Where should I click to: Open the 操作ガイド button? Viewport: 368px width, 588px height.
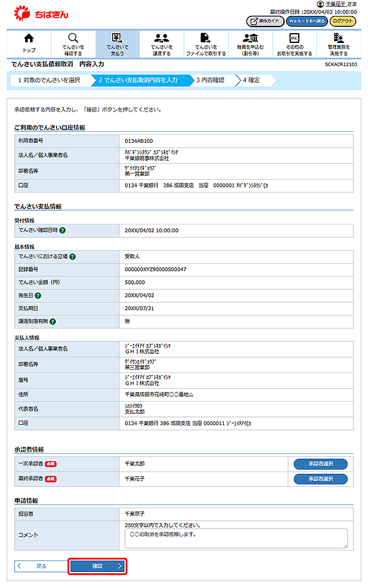pyautogui.click(x=265, y=21)
